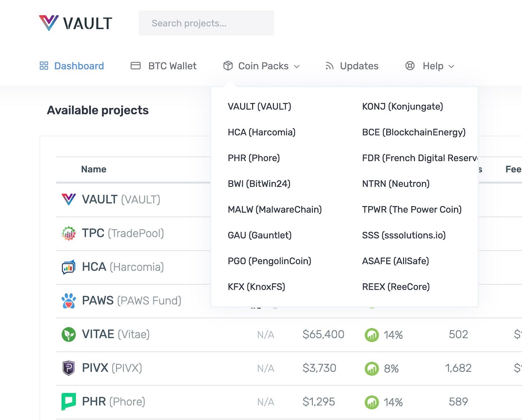Click PHR price $1,295
Viewport: 522px width, 420px height.
click(x=319, y=402)
